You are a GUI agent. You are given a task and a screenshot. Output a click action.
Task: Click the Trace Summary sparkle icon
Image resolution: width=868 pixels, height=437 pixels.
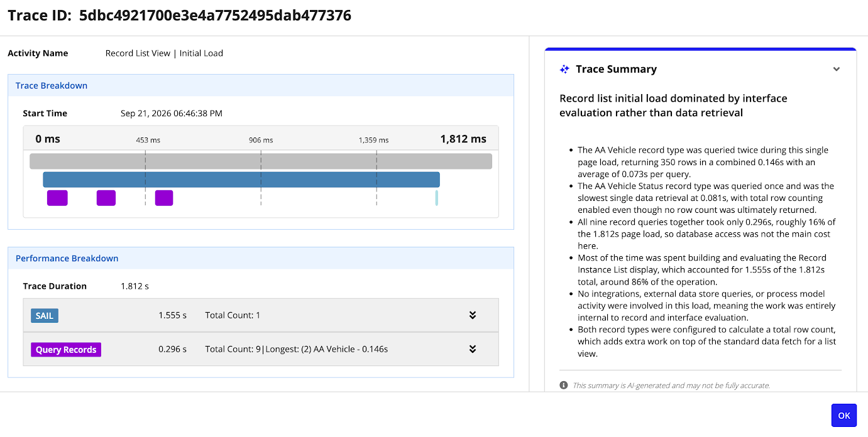[x=564, y=69]
